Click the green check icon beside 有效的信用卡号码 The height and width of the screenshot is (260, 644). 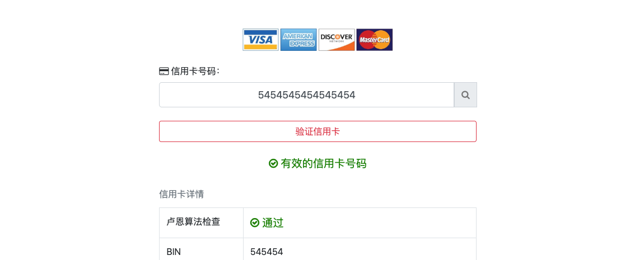tap(273, 163)
